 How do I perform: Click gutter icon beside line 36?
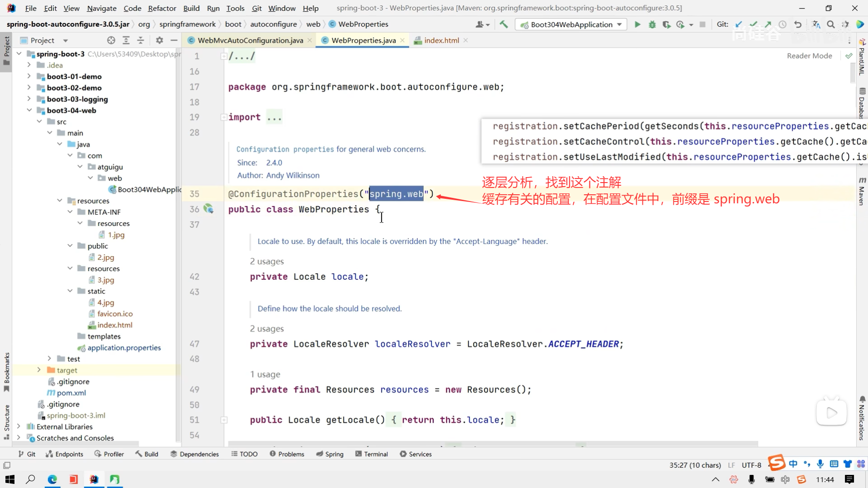(208, 209)
